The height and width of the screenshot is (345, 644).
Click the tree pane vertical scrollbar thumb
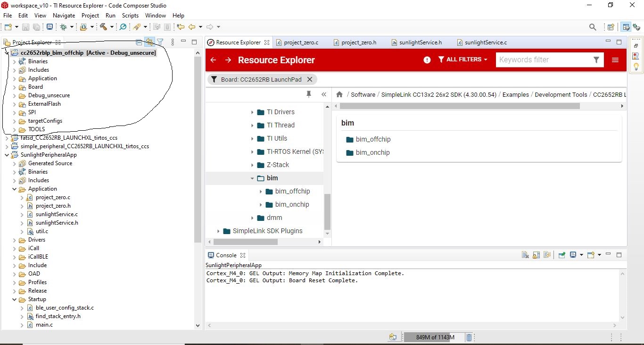point(328,211)
